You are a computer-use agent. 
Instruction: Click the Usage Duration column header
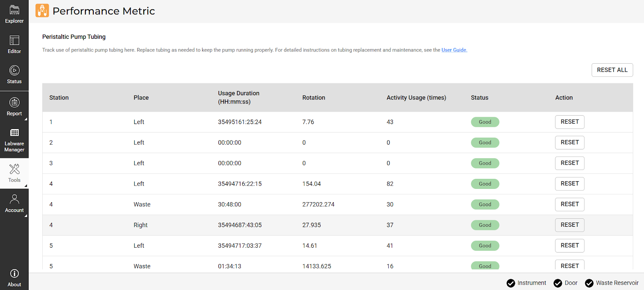tap(239, 97)
